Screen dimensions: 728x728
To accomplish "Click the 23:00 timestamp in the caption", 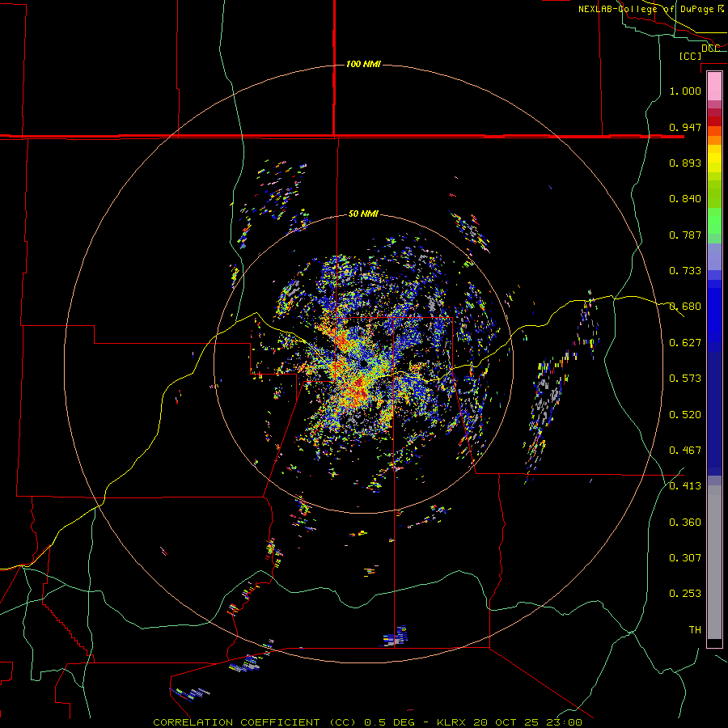I will click(564, 722).
